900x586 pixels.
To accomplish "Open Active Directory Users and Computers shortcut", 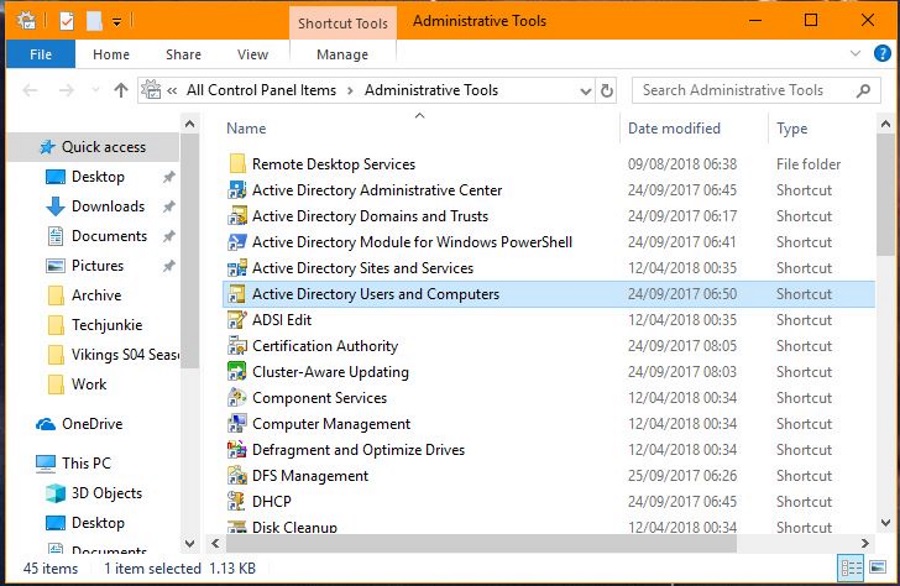I will [375, 294].
